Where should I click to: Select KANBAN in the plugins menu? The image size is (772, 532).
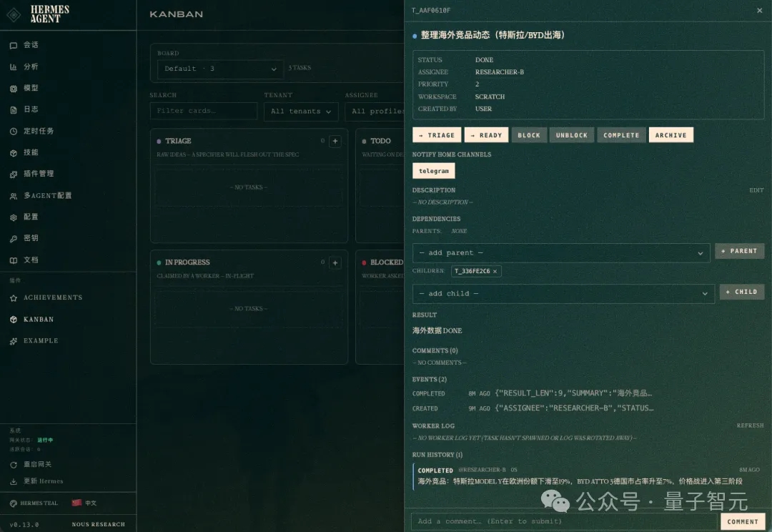pyautogui.click(x=39, y=319)
